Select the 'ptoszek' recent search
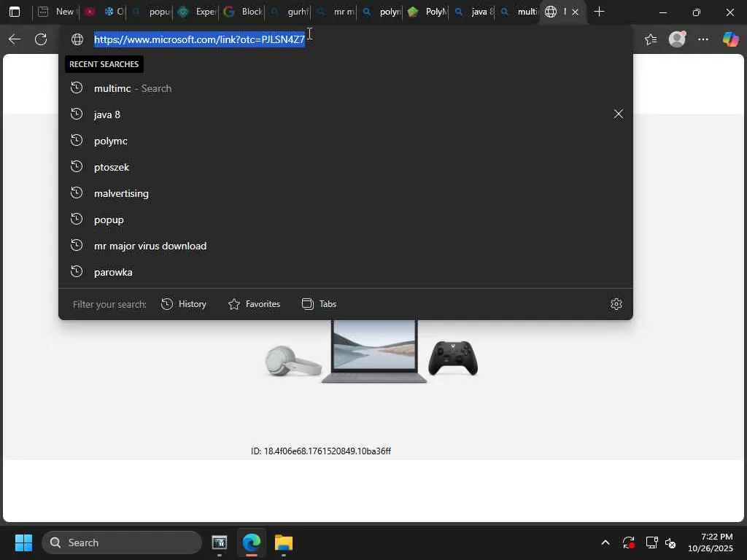This screenshot has height=560, width=747. (x=345, y=167)
